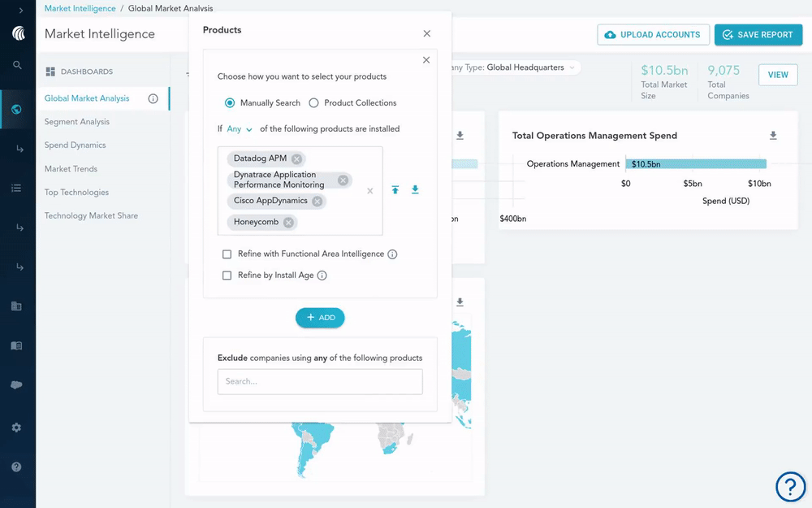The width and height of the screenshot is (812, 508).
Task: Close the inner product selection card
Action: click(x=426, y=60)
